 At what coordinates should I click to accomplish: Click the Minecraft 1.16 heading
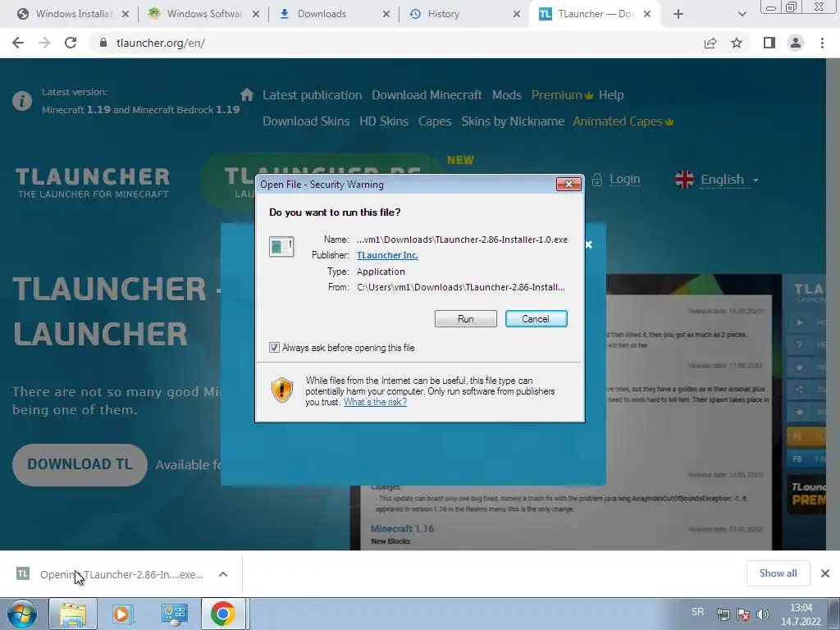click(x=402, y=529)
